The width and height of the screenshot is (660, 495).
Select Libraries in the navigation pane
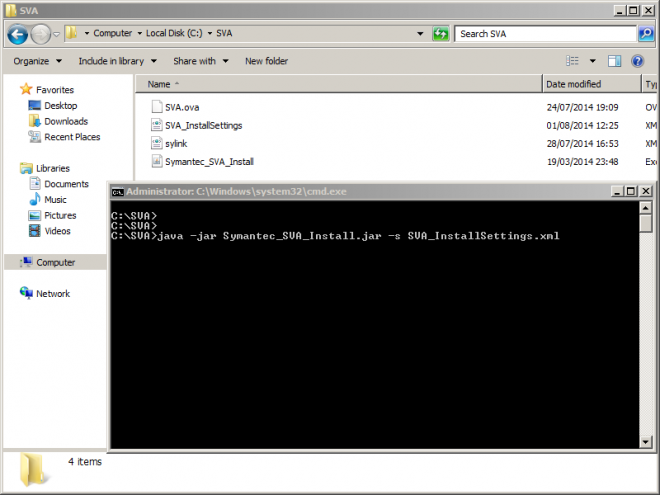click(x=53, y=168)
